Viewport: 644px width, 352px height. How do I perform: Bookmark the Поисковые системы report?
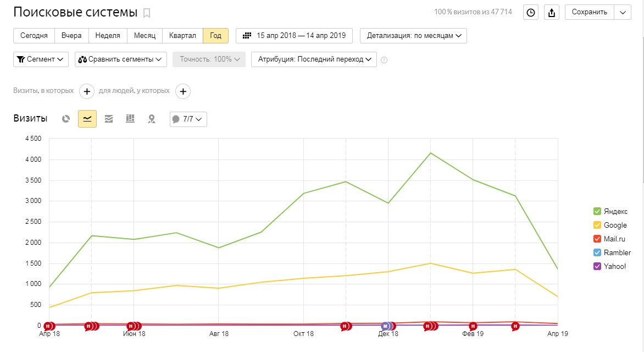click(x=147, y=13)
